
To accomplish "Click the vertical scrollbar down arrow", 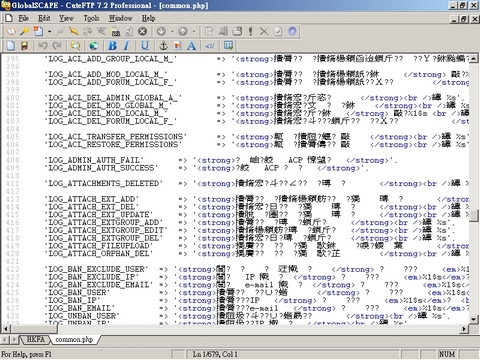I will [474, 319].
